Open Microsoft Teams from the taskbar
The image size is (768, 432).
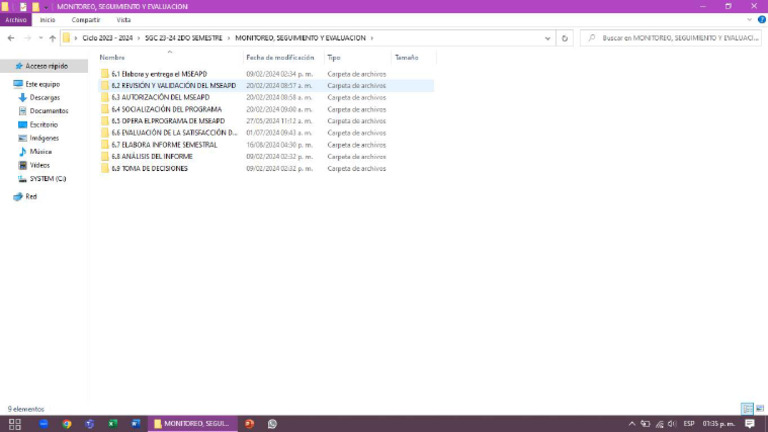tap(90, 424)
